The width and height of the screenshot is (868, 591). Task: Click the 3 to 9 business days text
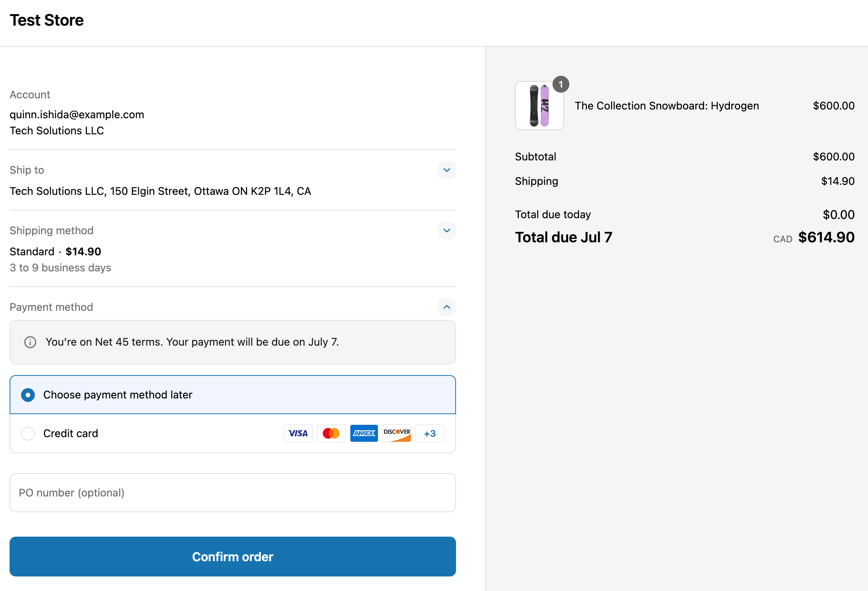coord(60,268)
